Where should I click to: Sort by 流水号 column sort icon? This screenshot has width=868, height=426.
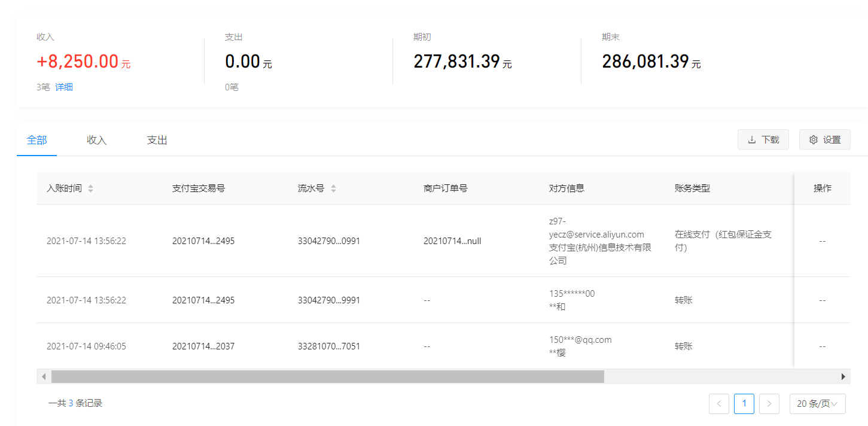pyautogui.click(x=333, y=188)
